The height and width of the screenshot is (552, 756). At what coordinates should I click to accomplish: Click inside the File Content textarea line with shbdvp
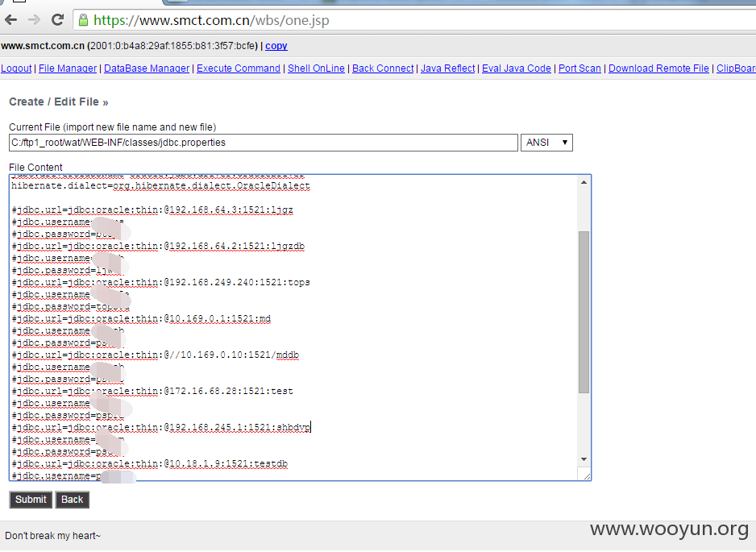tap(161, 428)
